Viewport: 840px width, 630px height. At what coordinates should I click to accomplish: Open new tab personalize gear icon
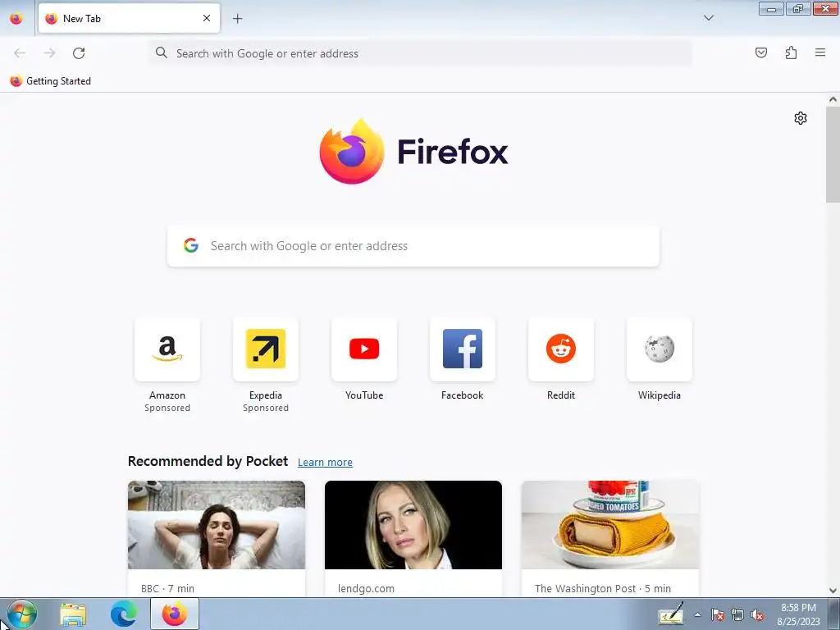(x=801, y=118)
